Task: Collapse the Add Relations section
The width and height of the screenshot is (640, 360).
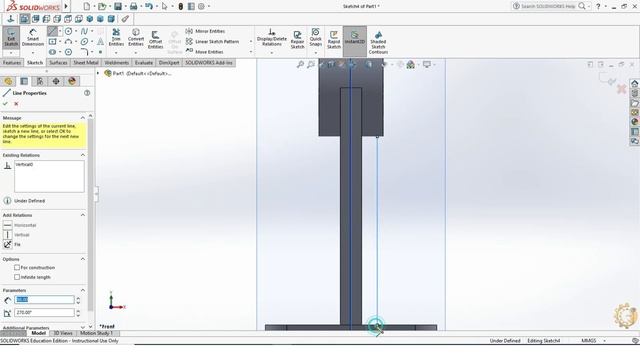Action: 83,215
